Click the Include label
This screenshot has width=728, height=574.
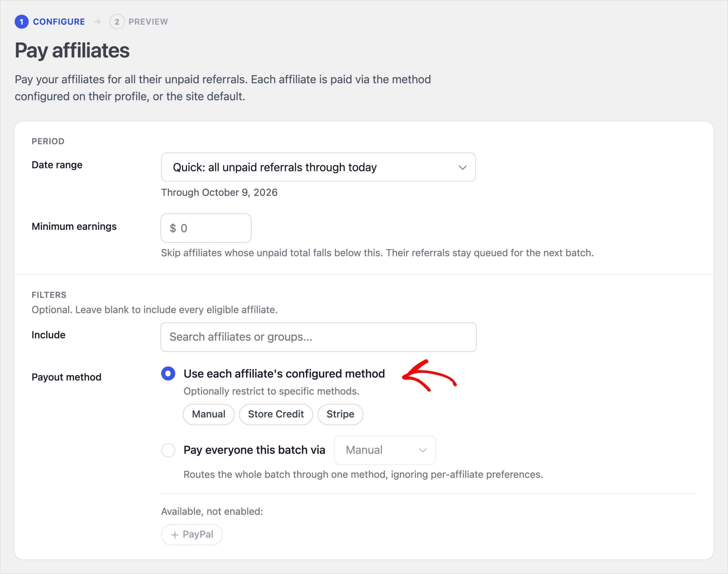click(x=48, y=335)
